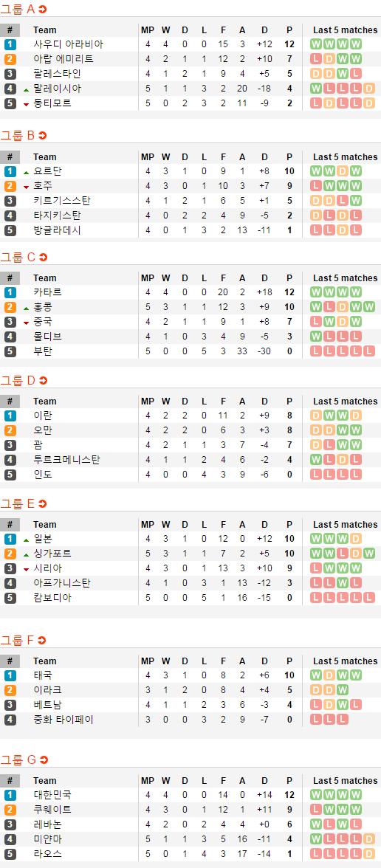
Task: Click the MP column header in Group B
Action: (148, 156)
